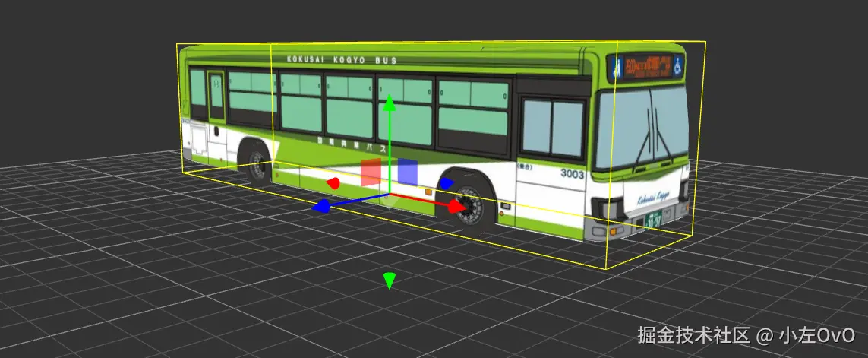Click the small blue cone handle near the front wheel

(x=447, y=183)
